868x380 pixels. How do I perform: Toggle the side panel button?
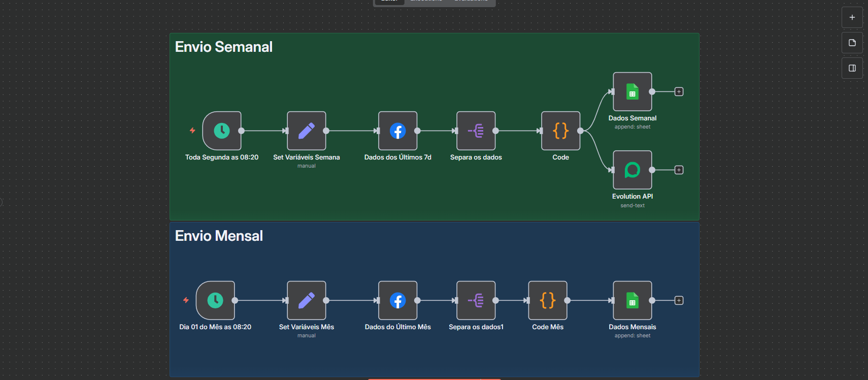(852, 68)
